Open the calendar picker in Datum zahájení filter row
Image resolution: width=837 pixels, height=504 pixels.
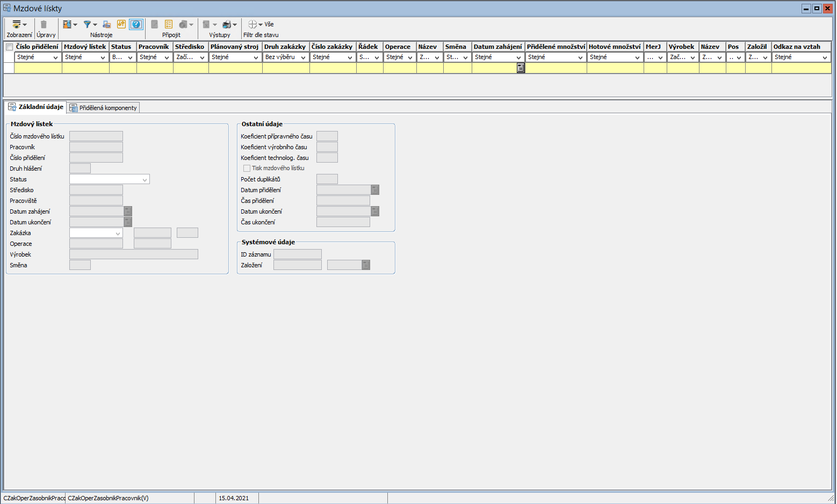[521, 68]
